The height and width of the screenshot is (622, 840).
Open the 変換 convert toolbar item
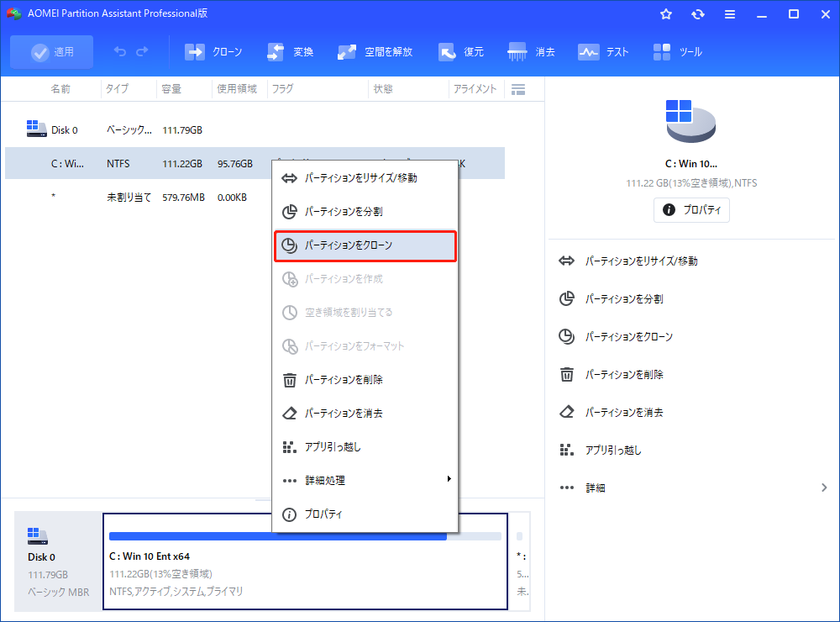[x=290, y=52]
